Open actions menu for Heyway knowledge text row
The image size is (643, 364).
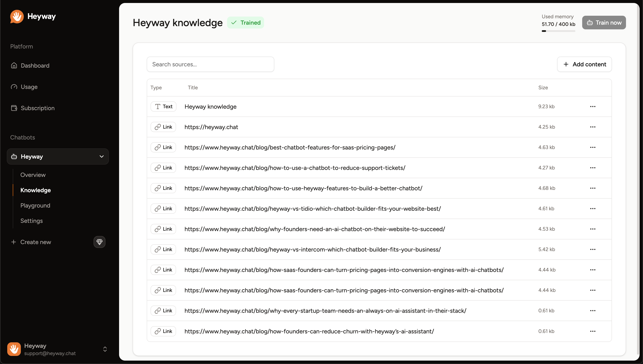593,107
